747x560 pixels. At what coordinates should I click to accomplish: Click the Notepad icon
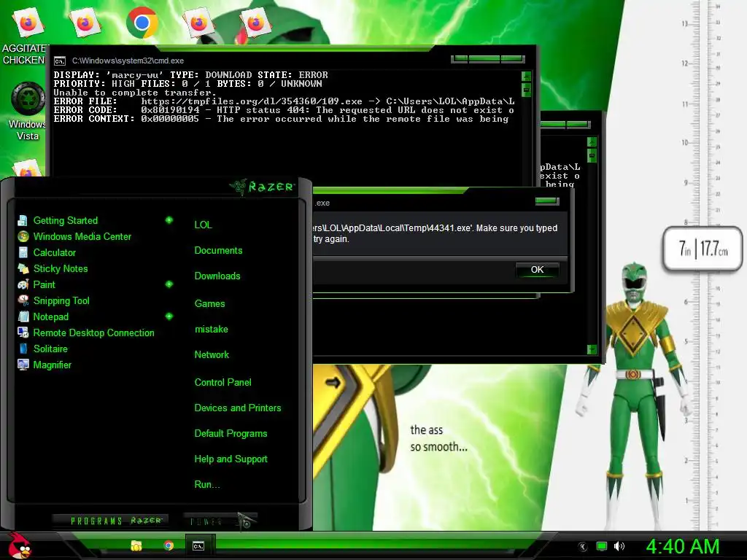[23, 316]
